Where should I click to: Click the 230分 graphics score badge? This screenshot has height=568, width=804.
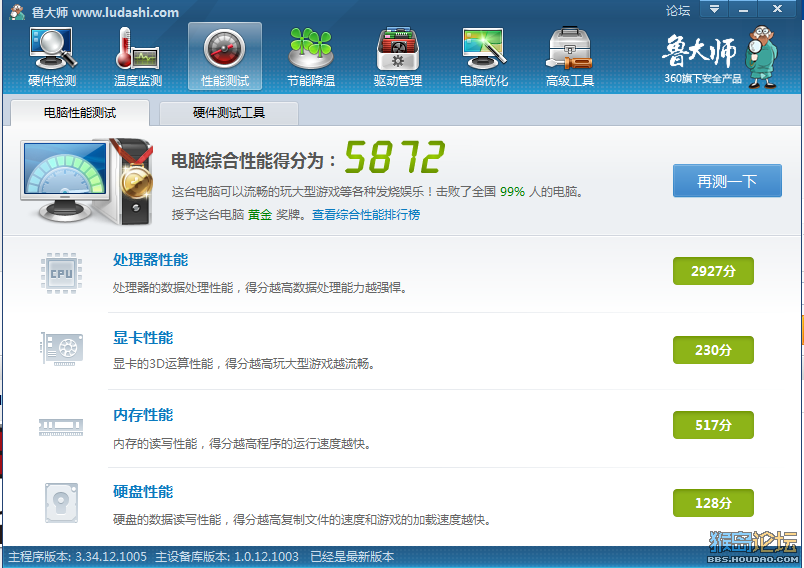point(713,350)
